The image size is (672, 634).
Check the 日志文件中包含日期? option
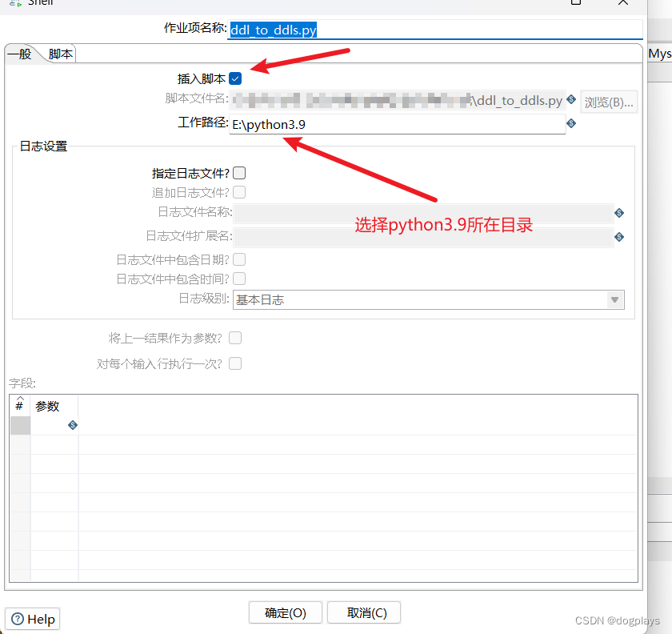(239, 259)
